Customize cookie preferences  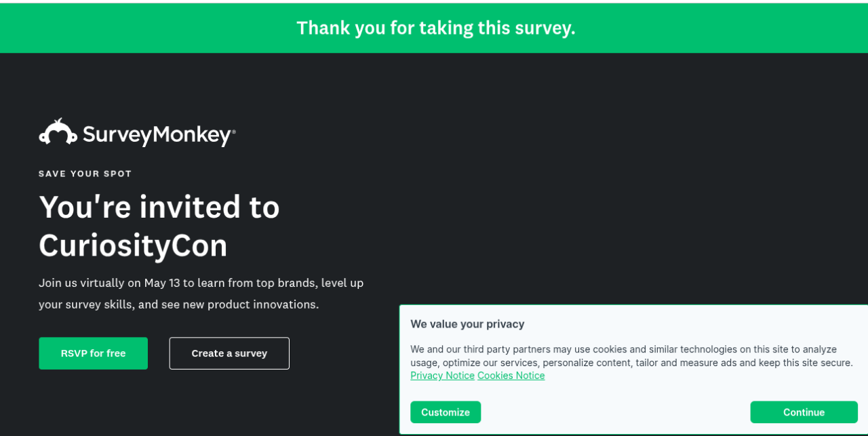pos(445,412)
